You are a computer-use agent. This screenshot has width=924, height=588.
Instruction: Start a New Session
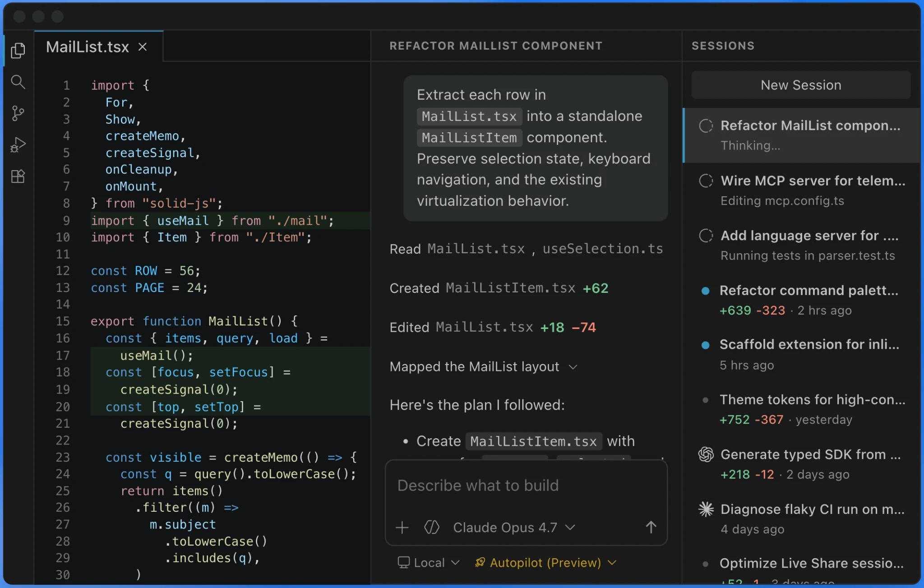point(801,85)
